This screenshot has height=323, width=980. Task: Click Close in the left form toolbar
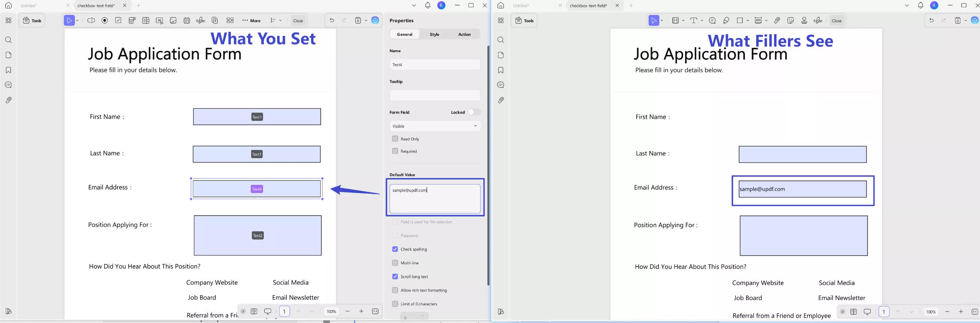298,21
